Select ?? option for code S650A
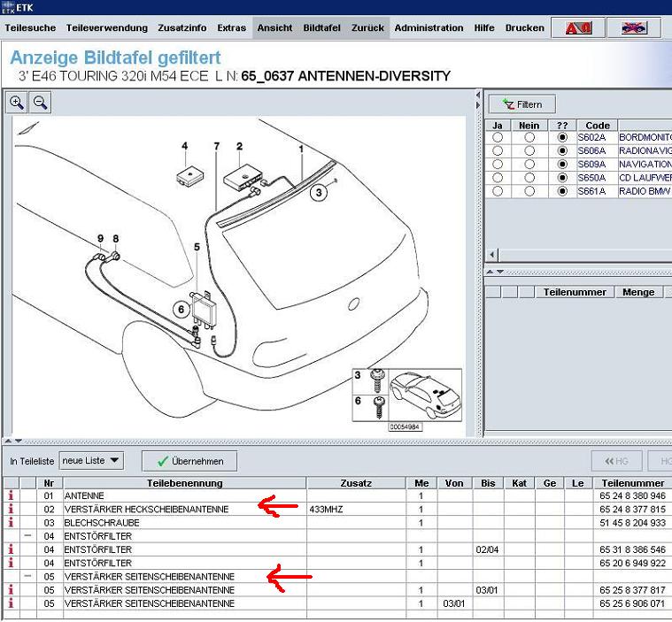 point(562,178)
